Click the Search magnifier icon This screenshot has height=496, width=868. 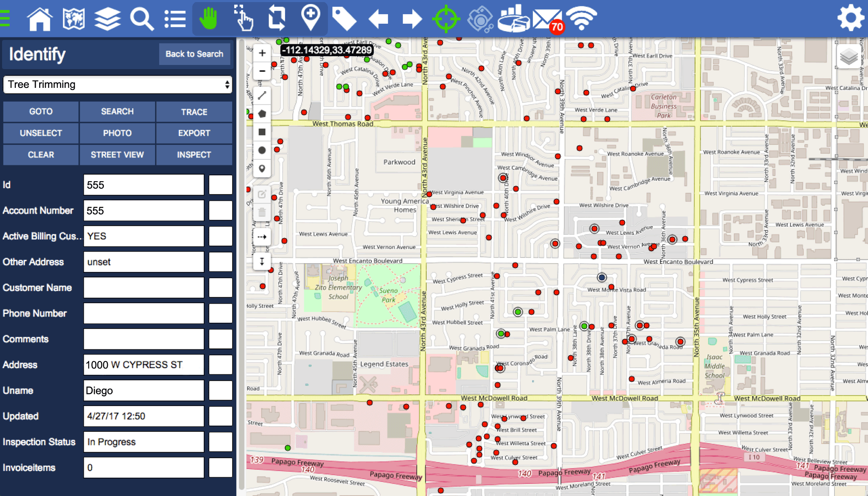[x=142, y=19]
